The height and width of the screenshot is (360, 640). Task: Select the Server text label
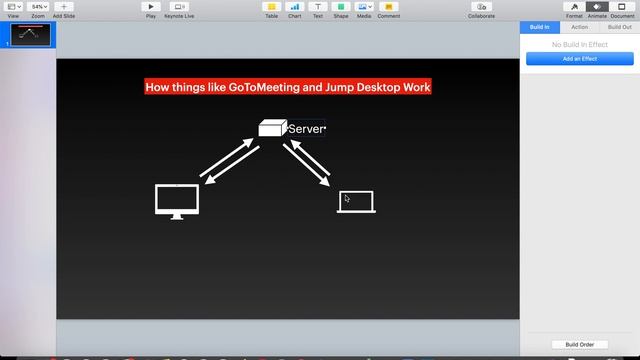tap(307, 129)
